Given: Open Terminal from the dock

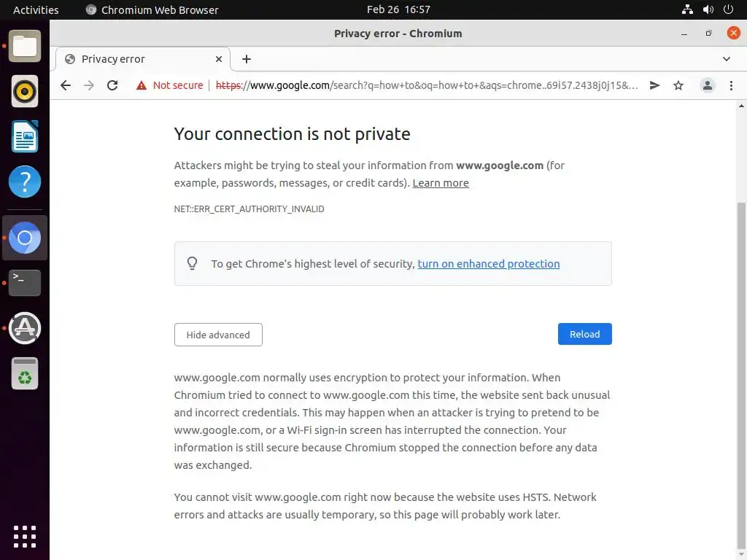Looking at the screenshot, I should (25, 282).
